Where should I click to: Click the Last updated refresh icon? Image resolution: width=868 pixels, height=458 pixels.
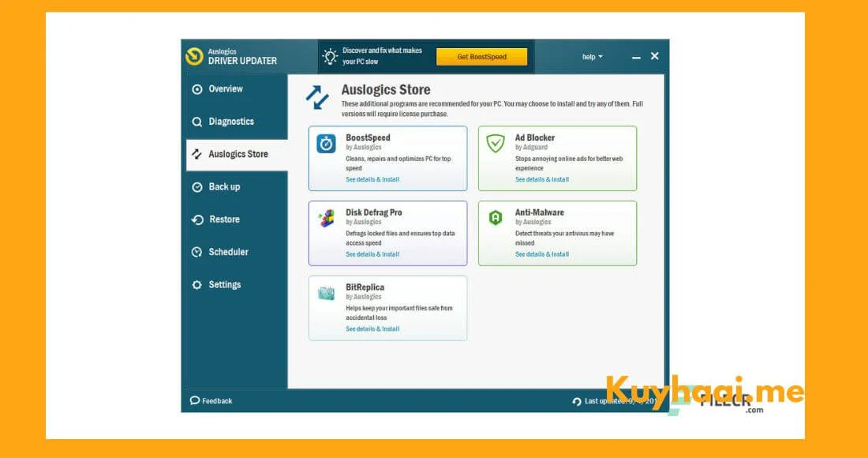[577, 401]
